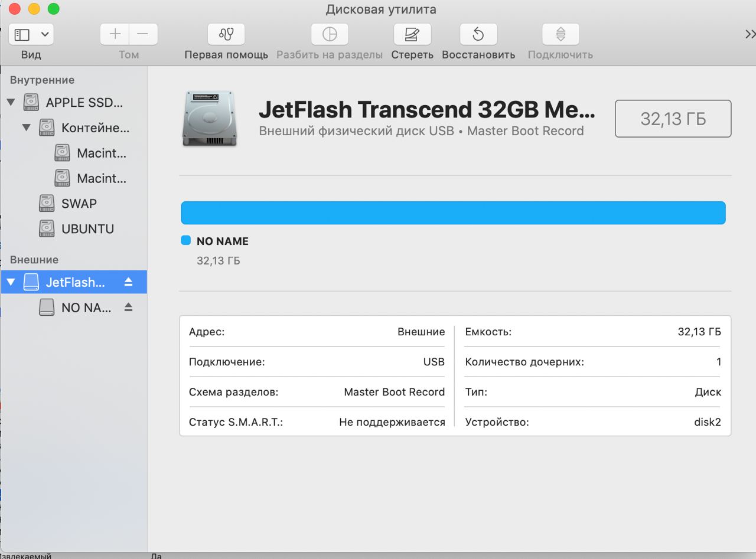The height and width of the screenshot is (559, 756).
Task: Click the Восстановить label
Action: (x=478, y=55)
